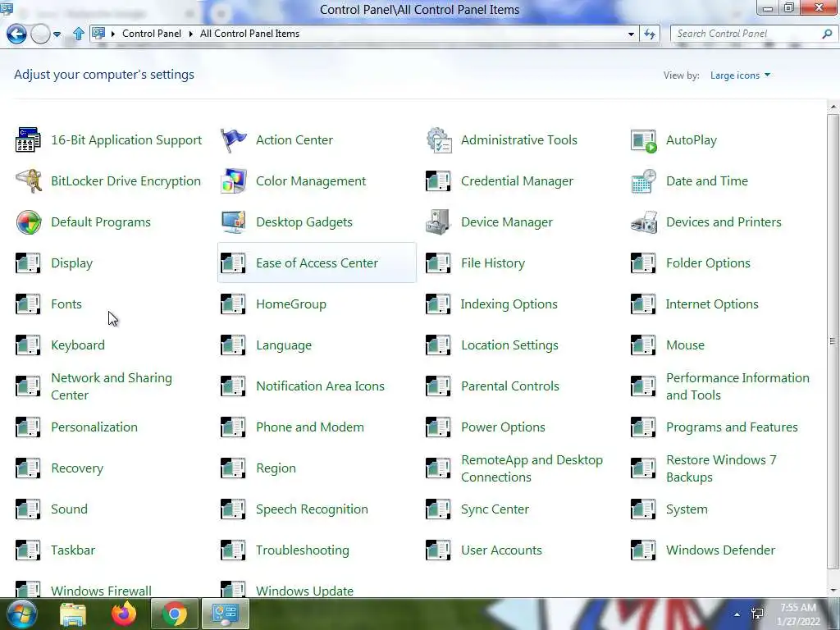The height and width of the screenshot is (630, 840).
Task: Open Internet Options
Action: 712,304
